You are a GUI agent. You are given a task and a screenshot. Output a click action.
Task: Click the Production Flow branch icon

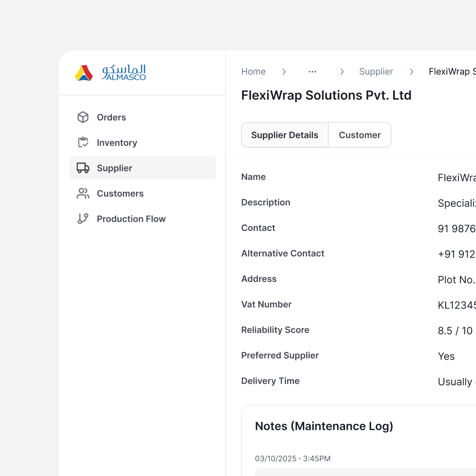pyautogui.click(x=83, y=219)
